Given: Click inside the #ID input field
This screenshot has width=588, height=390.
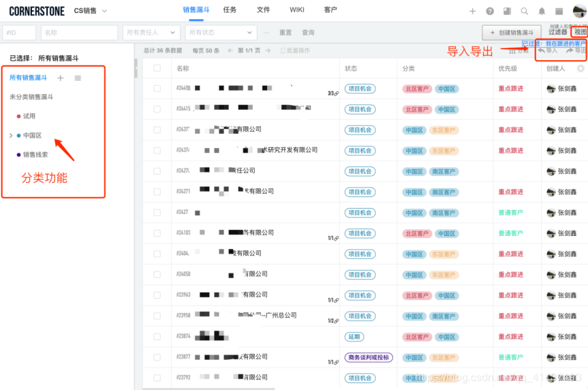Looking at the screenshot, I should click(19, 33).
